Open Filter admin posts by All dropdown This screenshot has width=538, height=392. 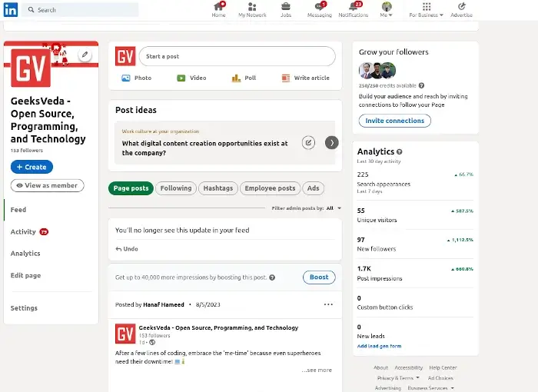click(307, 208)
